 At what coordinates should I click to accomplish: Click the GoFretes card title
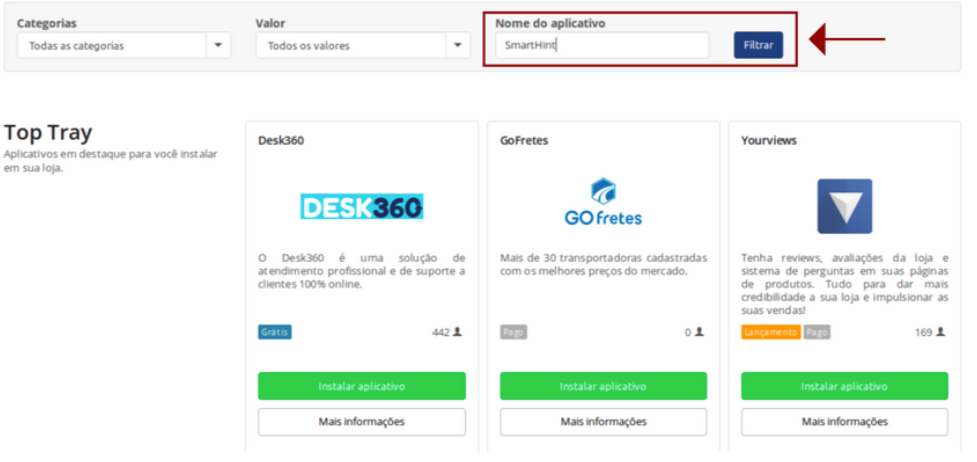(524, 140)
